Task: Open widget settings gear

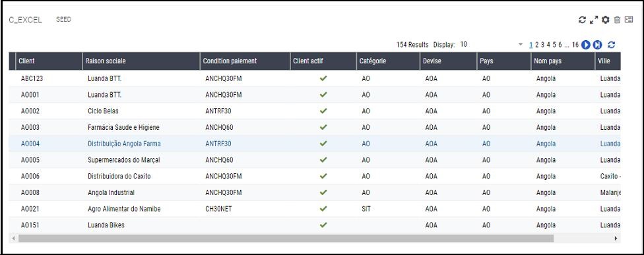Action: coord(605,20)
